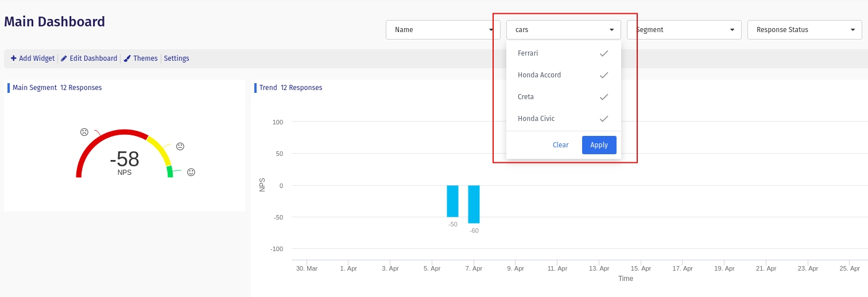Click the pencil icon for Edit Dashboard
The image size is (868, 297).
point(64,58)
